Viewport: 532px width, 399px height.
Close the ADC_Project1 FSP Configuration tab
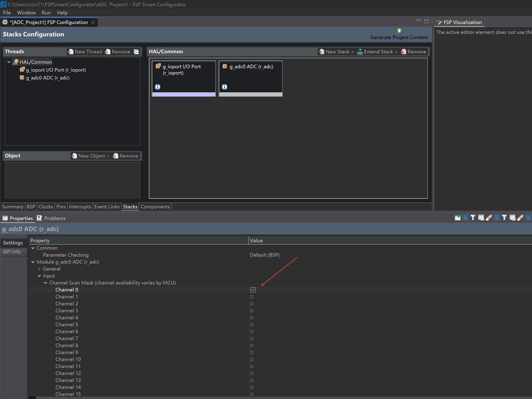(x=93, y=22)
